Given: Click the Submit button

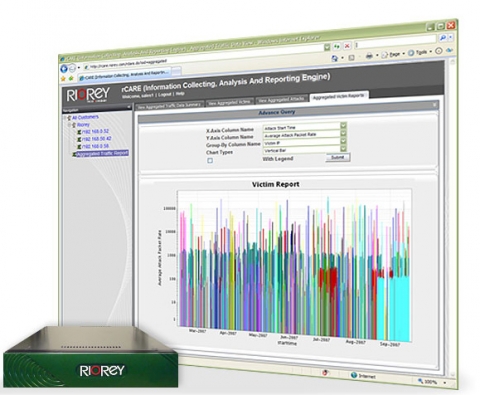Looking at the screenshot, I should point(338,157).
